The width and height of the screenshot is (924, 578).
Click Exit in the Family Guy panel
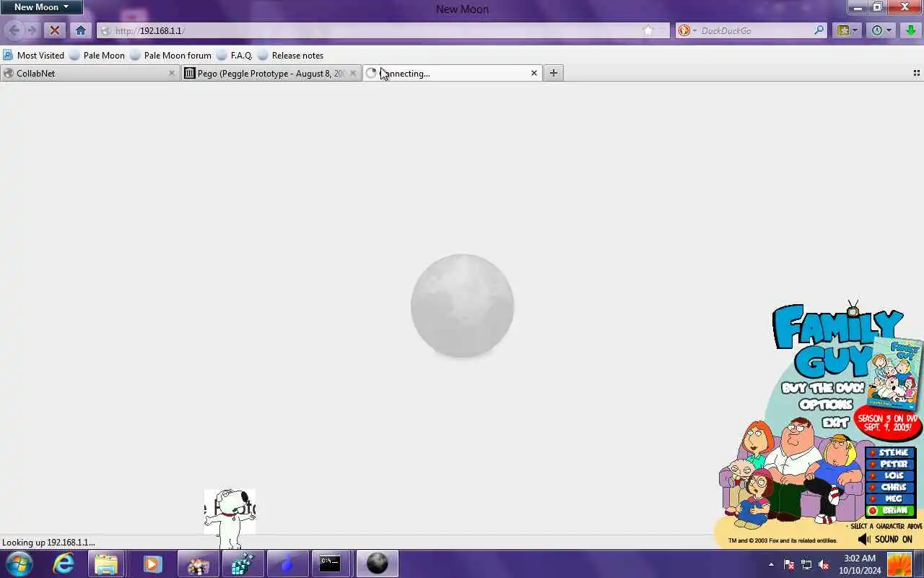[x=835, y=423]
